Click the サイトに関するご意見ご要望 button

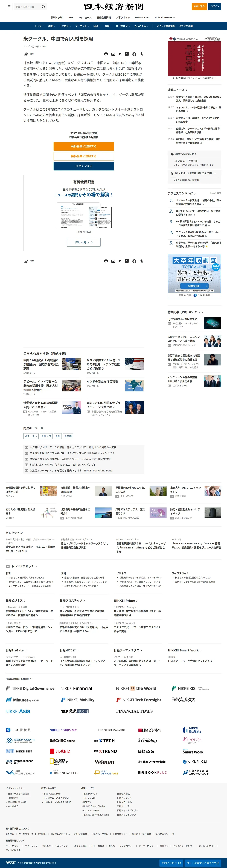(x=203, y=863)
